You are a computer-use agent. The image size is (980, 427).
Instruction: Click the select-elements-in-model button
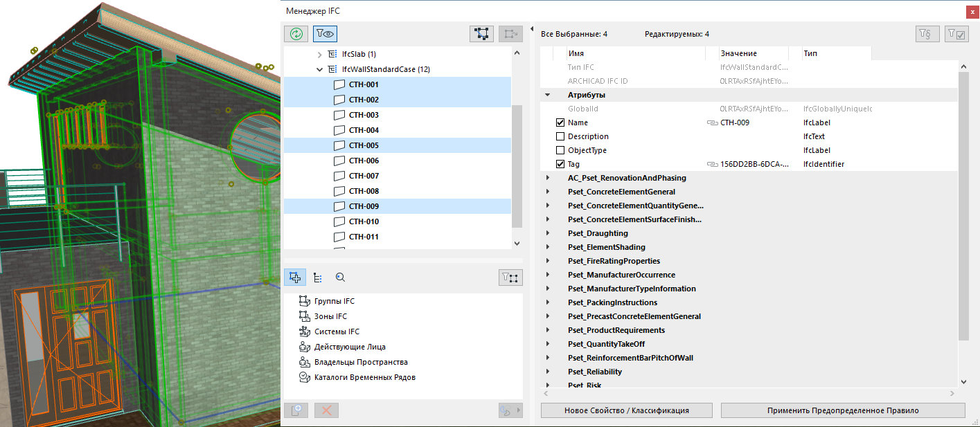click(481, 33)
